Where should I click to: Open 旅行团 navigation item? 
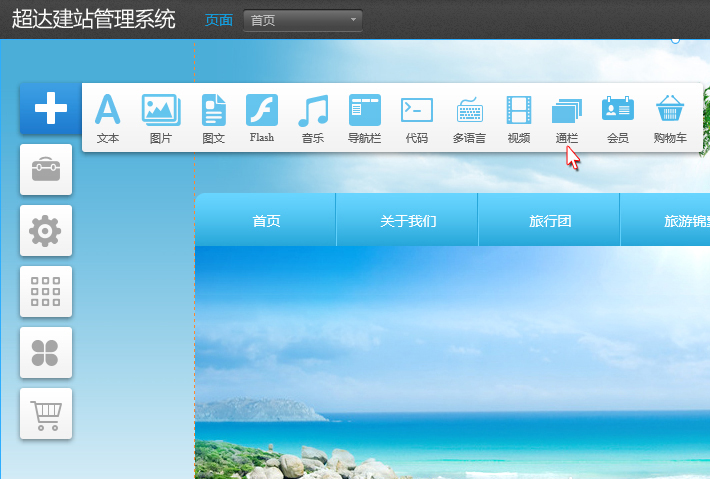550,220
